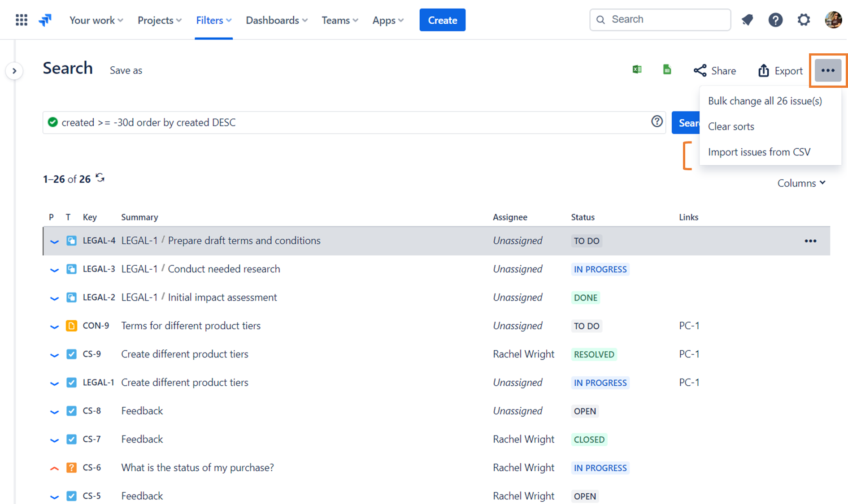This screenshot has width=848, height=504.
Task: Export results using the Google Sheets icon
Action: click(667, 69)
